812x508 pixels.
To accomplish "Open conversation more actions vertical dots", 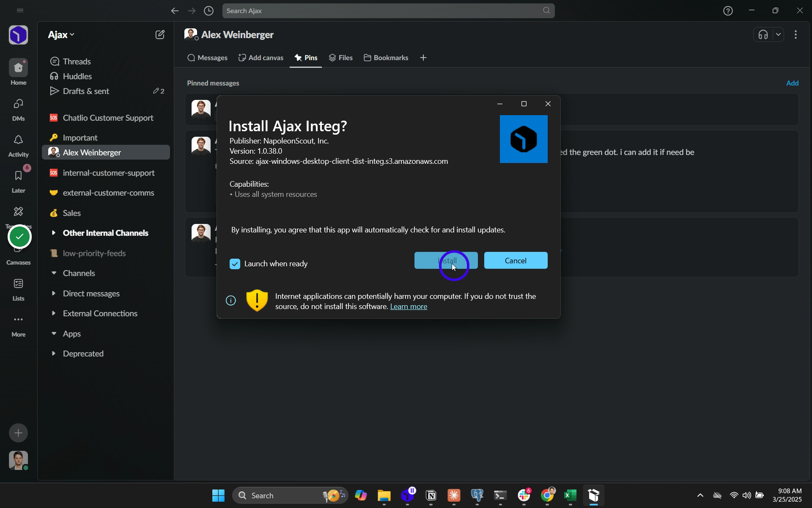I will click(796, 35).
